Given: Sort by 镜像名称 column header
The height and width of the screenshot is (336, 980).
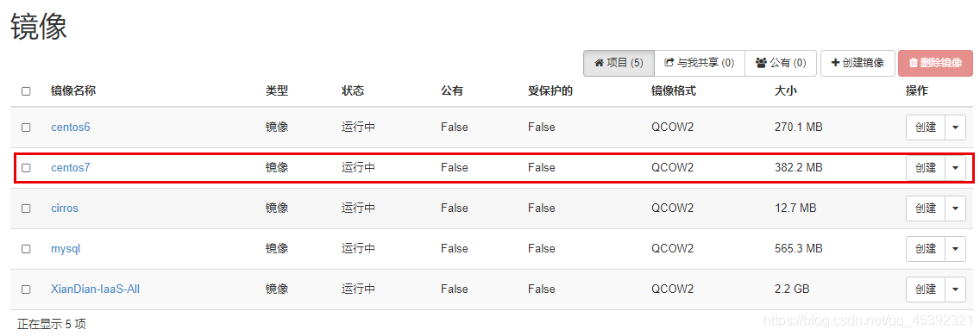Looking at the screenshot, I should (73, 91).
